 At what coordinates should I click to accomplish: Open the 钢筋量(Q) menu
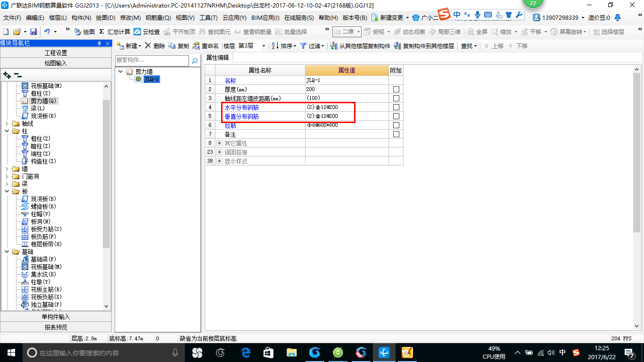pos(158,17)
